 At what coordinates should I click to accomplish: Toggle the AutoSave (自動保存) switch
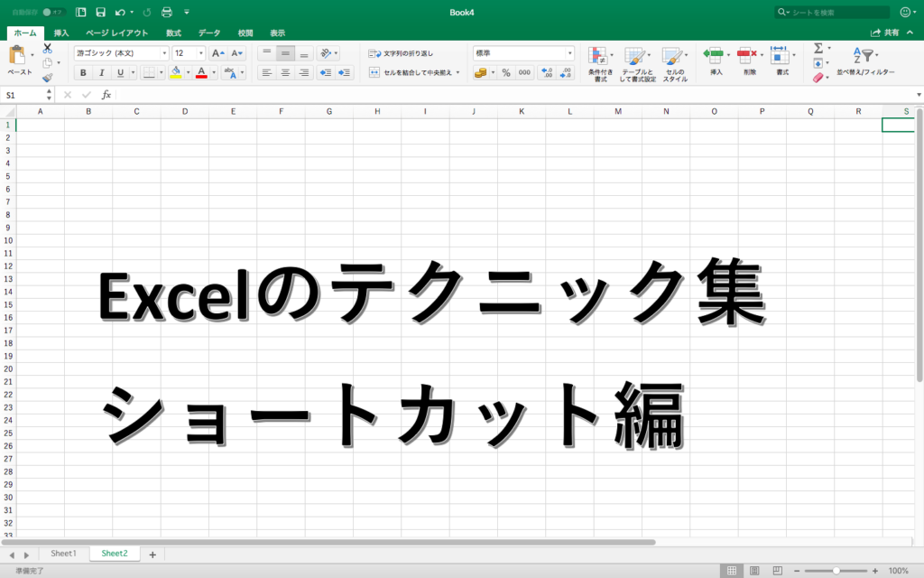52,13
